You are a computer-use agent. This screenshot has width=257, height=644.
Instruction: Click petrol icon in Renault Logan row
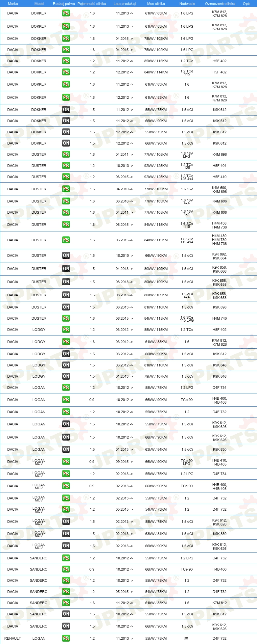(x=66, y=638)
